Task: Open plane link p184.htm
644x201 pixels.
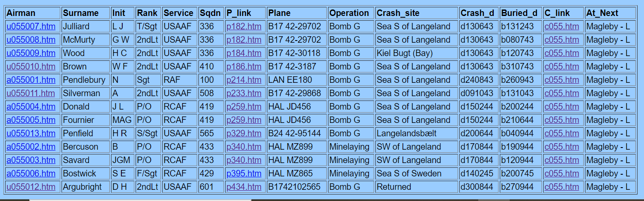Action: (x=243, y=53)
